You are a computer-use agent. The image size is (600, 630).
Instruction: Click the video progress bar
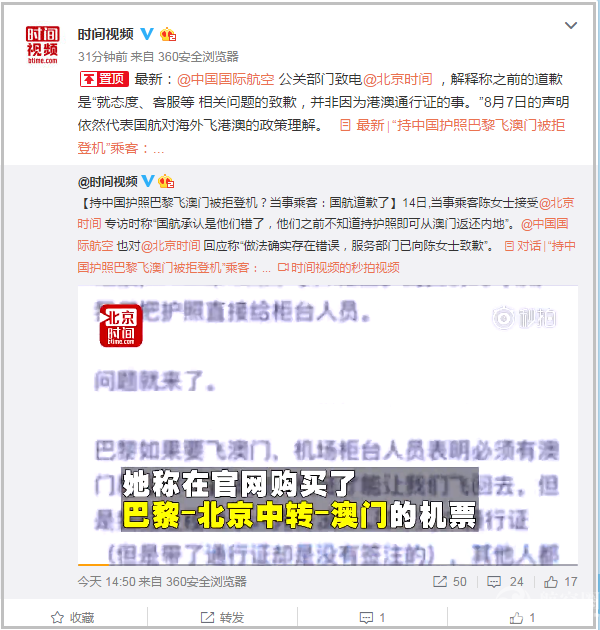click(328, 565)
